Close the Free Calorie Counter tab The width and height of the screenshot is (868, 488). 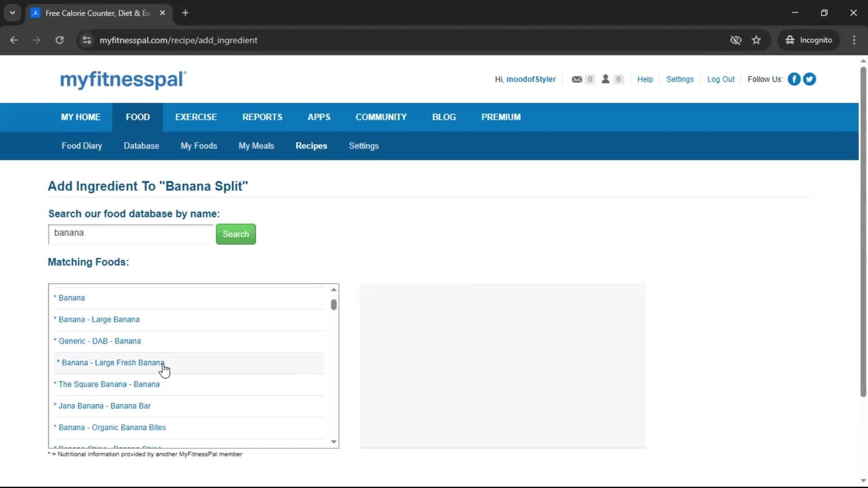point(163,13)
